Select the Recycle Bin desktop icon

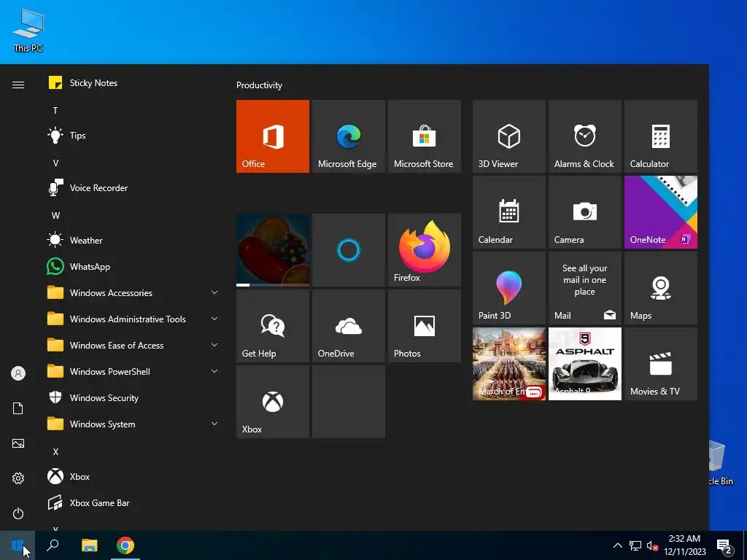[720, 463]
